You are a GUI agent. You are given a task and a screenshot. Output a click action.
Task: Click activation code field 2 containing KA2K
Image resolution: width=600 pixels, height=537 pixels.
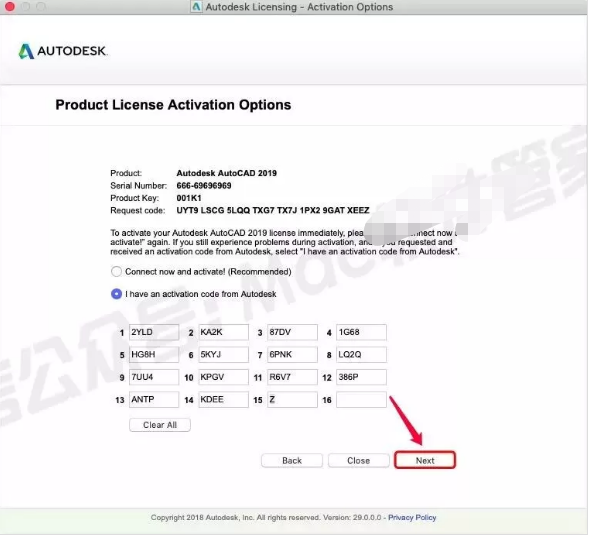pos(223,332)
